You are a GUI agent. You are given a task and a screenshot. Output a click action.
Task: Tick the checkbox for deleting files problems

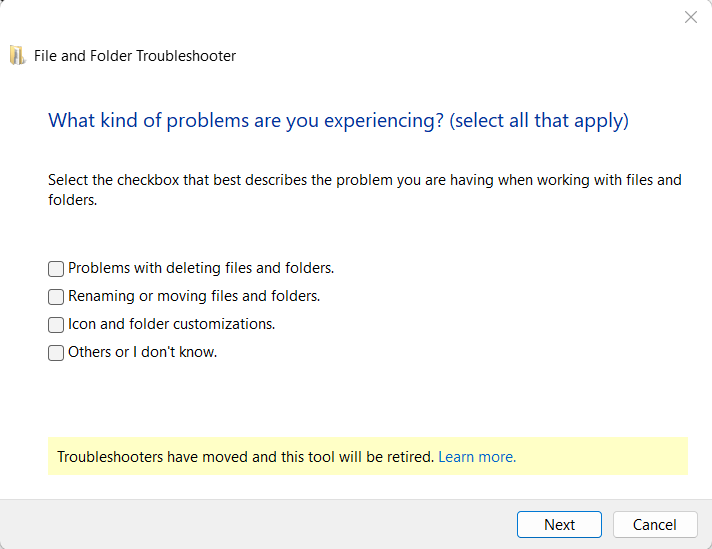(x=56, y=269)
